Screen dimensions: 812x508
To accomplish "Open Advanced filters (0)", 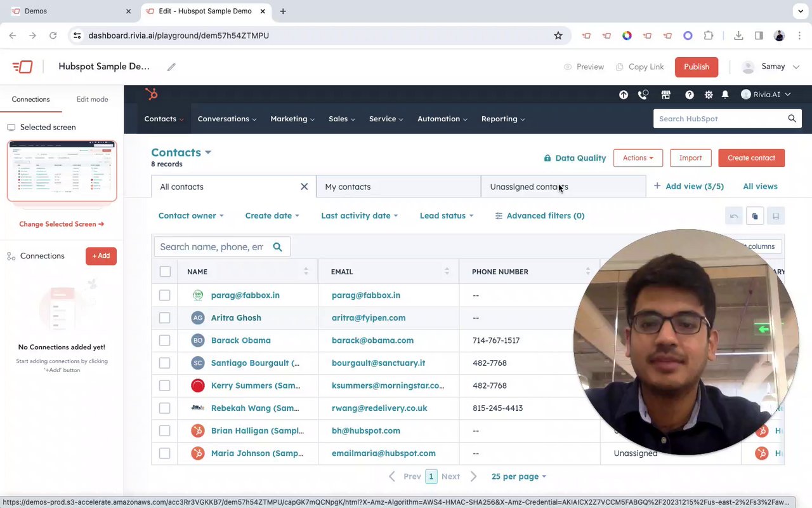I will (x=540, y=216).
